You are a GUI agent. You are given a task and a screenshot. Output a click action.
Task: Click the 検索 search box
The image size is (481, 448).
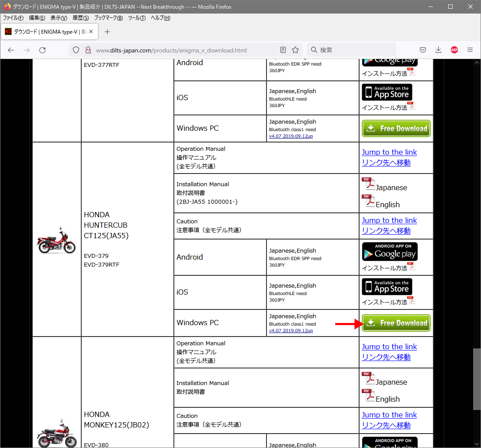[x=351, y=50]
